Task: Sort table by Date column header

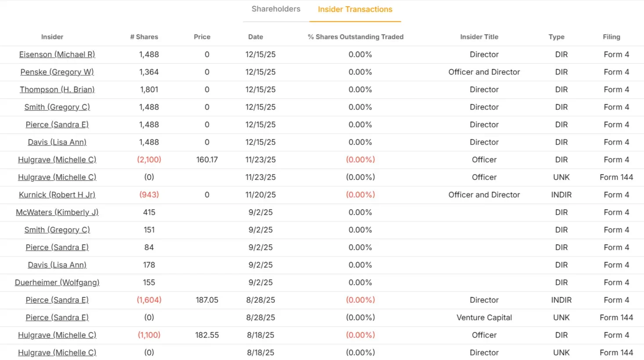Action: tap(255, 37)
